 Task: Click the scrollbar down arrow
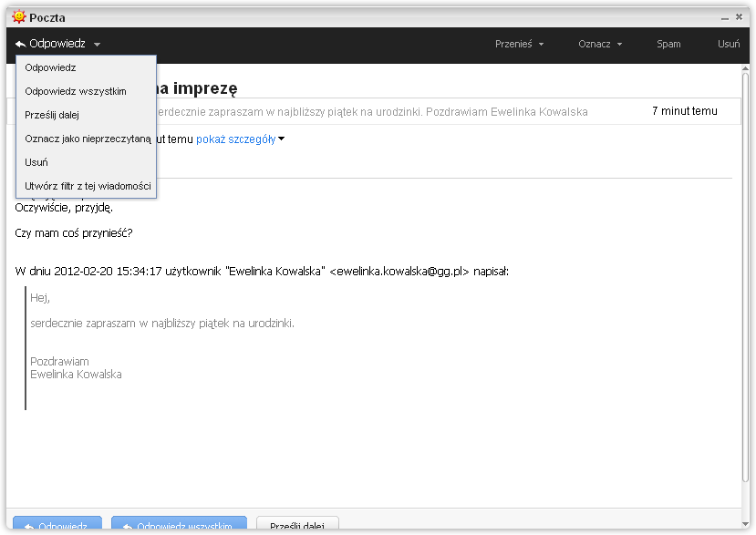[745, 524]
